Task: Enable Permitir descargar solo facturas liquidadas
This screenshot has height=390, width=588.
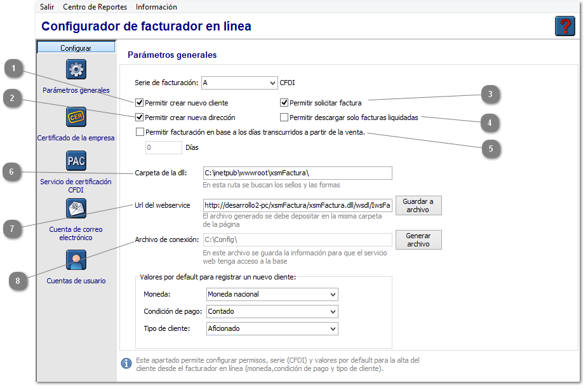Action: pos(284,118)
